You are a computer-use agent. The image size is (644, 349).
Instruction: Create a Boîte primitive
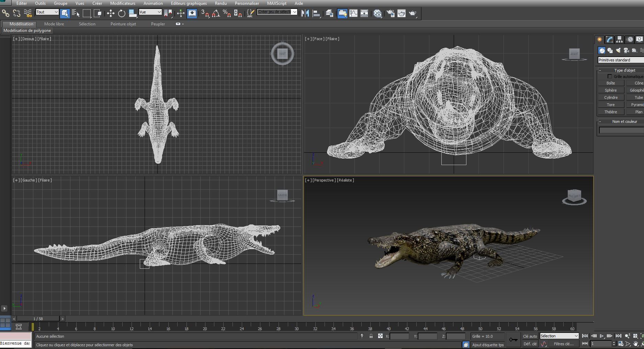tap(611, 83)
